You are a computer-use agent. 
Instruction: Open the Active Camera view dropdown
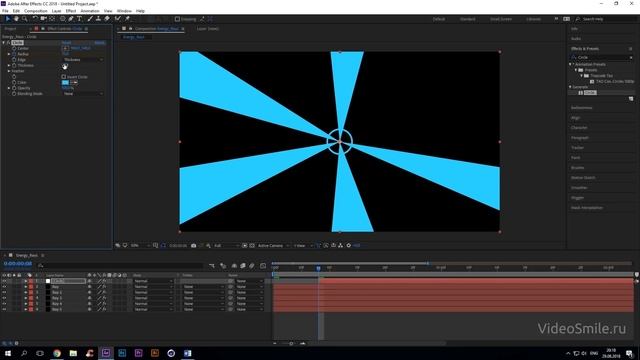click(x=273, y=246)
